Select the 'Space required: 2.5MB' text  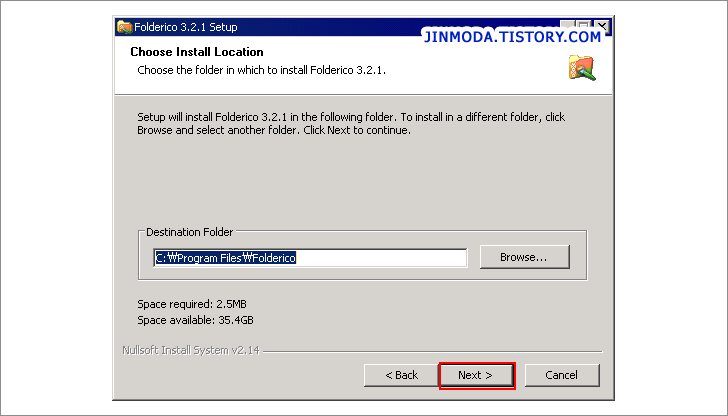192,304
